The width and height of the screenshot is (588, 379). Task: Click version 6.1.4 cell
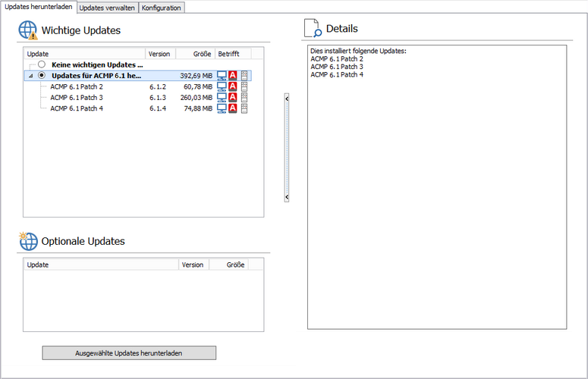pos(158,108)
